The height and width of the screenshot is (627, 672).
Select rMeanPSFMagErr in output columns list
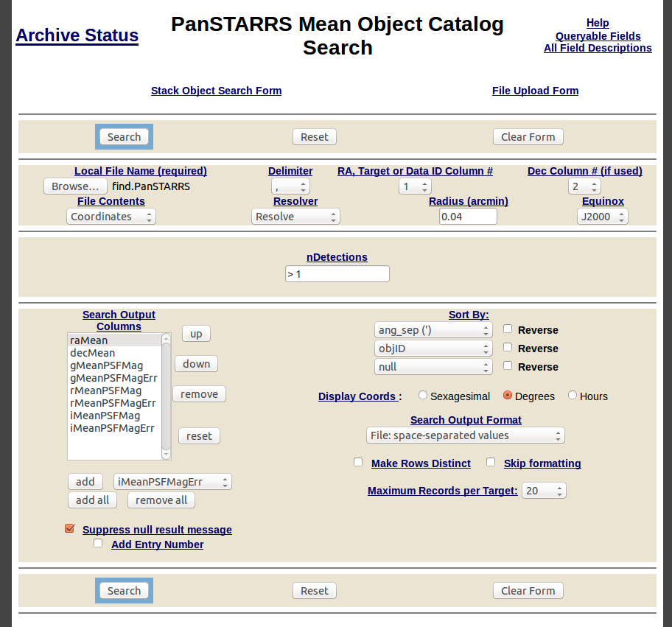click(x=114, y=403)
